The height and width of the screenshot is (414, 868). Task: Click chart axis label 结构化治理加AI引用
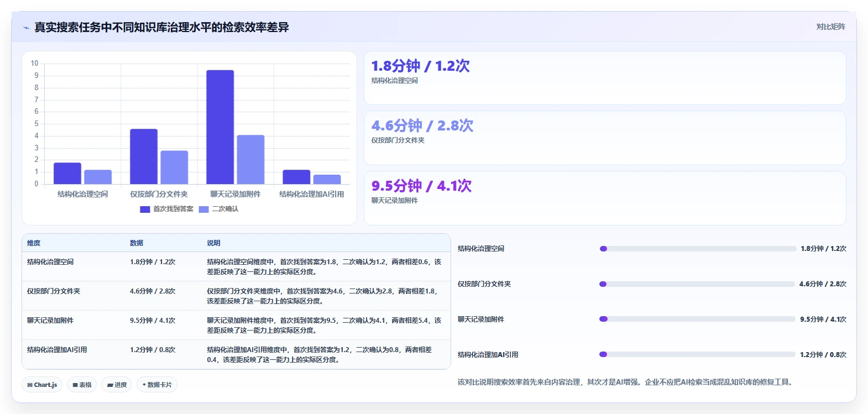click(x=311, y=194)
